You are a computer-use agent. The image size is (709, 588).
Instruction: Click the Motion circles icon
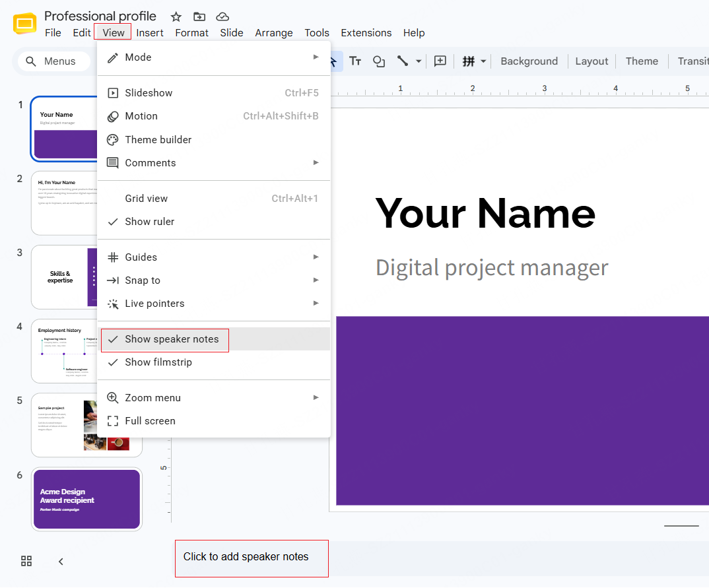[x=113, y=117]
